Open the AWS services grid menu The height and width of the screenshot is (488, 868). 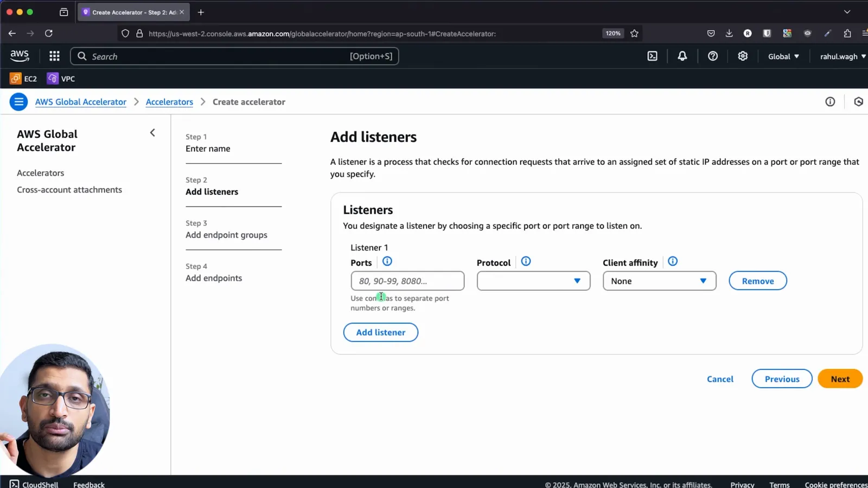pyautogui.click(x=54, y=56)
